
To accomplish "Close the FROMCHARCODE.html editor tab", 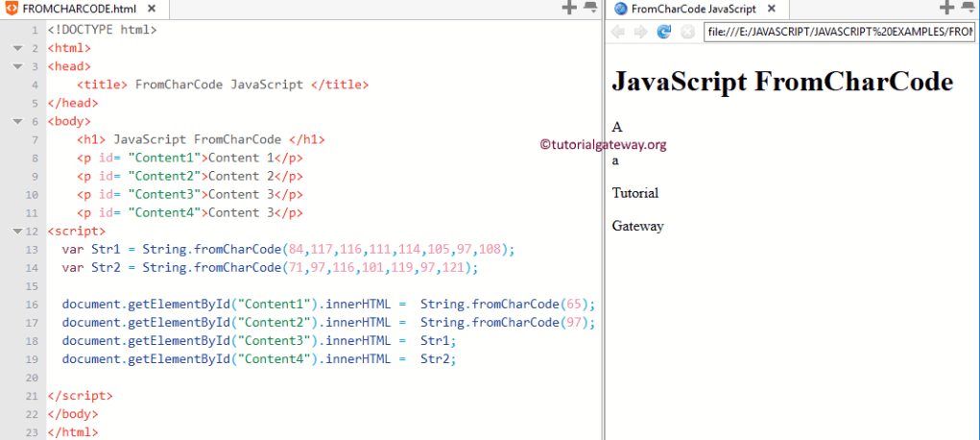I will tap(152, 10).
